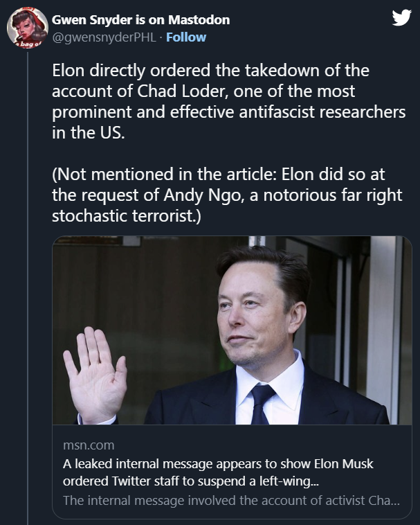Image resolution: width=420 pixels, height=525 pixels.
Task: Click the msn.com source label
Action: [x=89, y=445]
